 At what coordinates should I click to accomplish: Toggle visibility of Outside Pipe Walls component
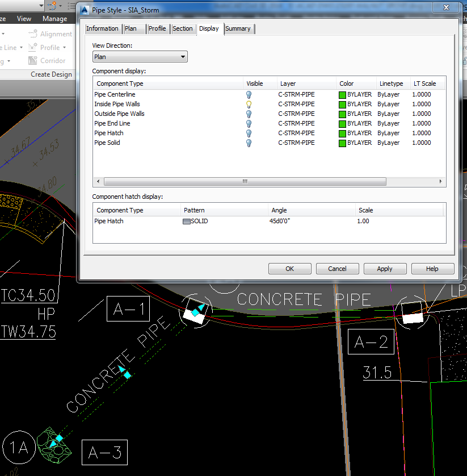coord(249,114)
